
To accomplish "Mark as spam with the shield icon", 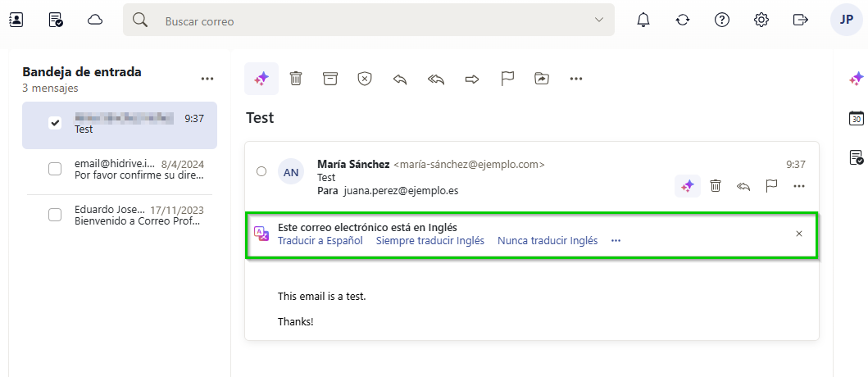I will pos(364,79).
